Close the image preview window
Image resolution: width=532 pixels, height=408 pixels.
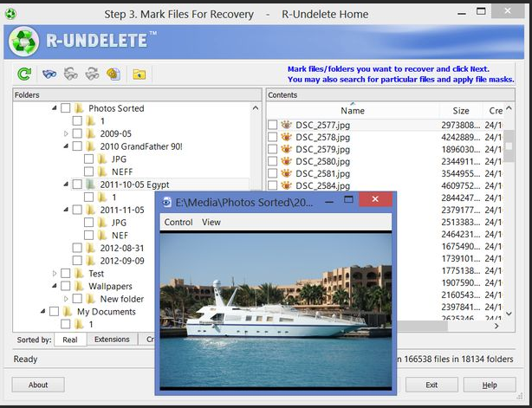click(x=375, y=199)
